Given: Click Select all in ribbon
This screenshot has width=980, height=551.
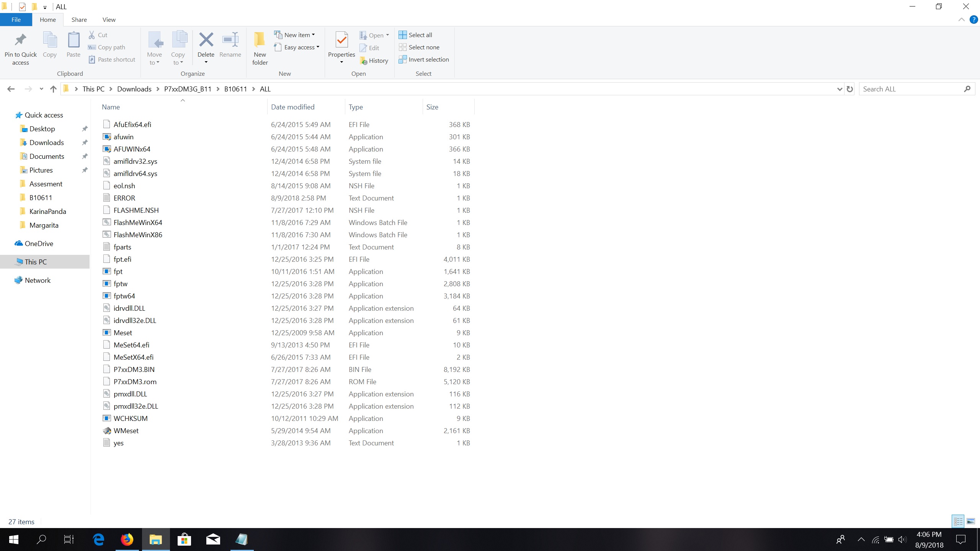Looking at the screenshot, I should click(415, 35).
